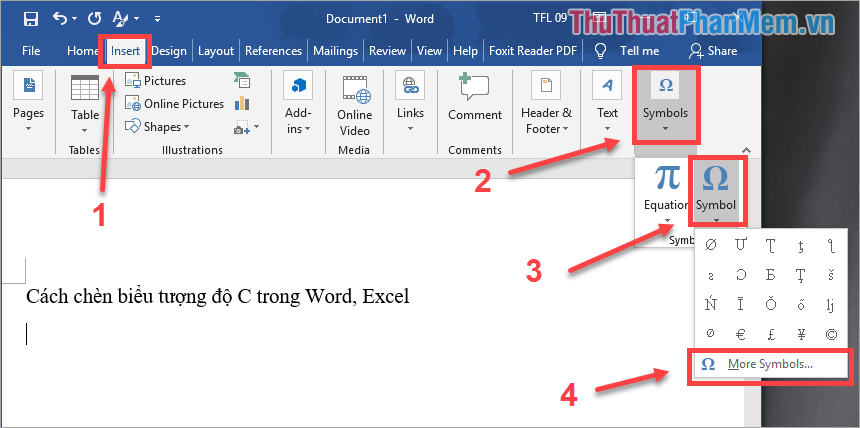Insert the lj ligature symbol
This screenshot has height=428, width=860.
(831, 305)
